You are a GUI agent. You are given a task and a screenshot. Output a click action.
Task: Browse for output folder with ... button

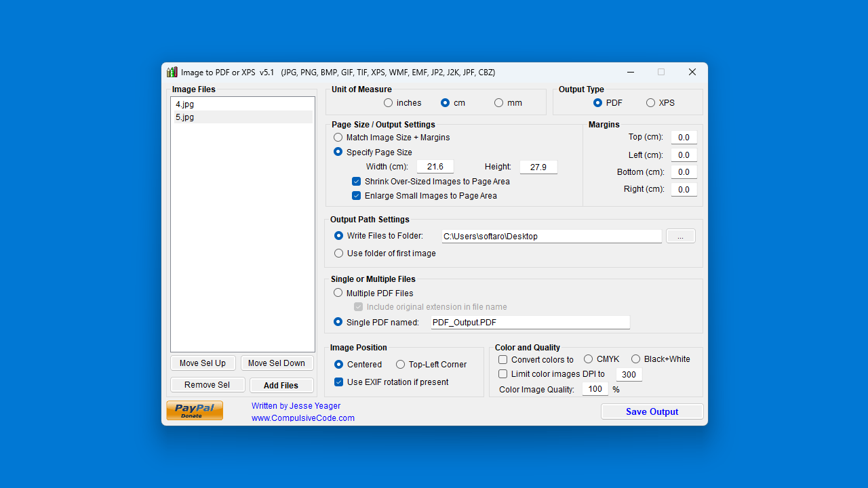[681, 236]
